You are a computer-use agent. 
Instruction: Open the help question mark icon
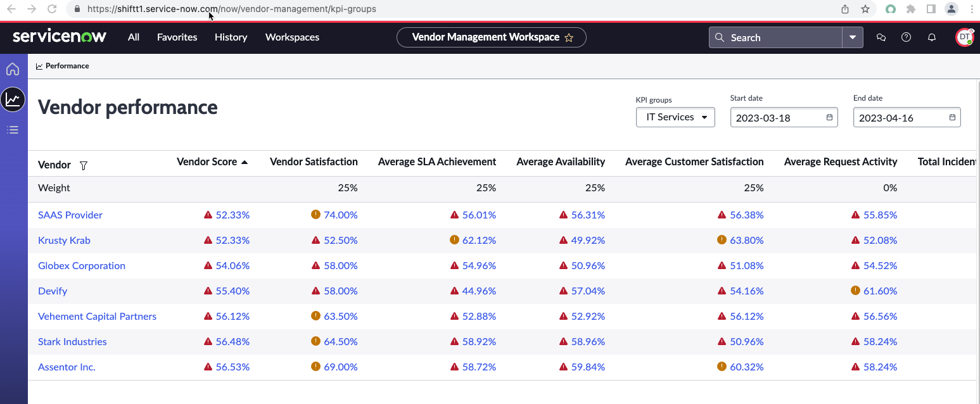906,37
